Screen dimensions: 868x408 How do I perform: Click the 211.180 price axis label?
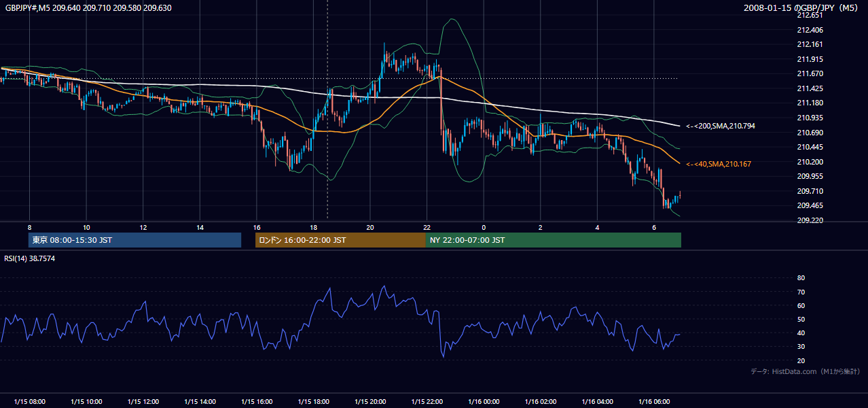click(810, 103)
